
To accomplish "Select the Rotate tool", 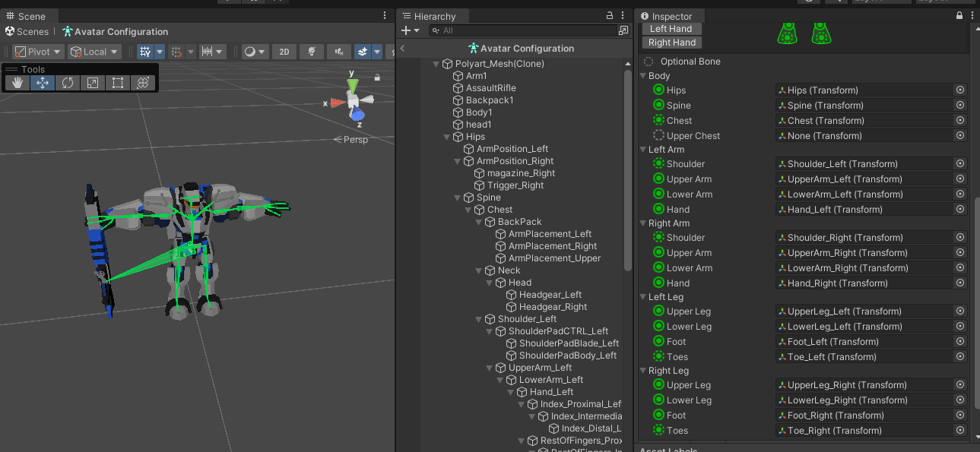I will pos(68,83).
